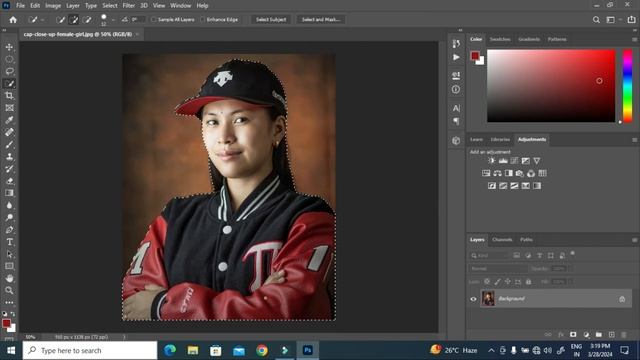
Task: Open the Filter menu
Action: (129, 6)
